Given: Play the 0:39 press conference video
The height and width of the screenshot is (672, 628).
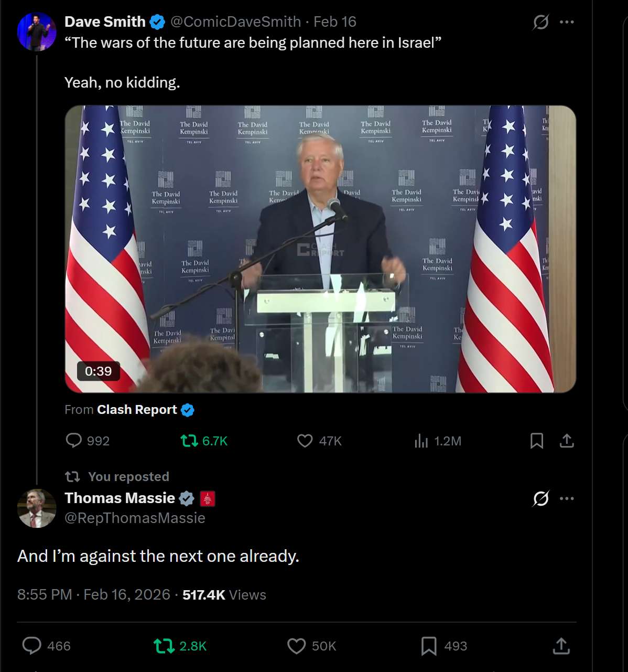Looking at the screenshot, I should [320, 249].
